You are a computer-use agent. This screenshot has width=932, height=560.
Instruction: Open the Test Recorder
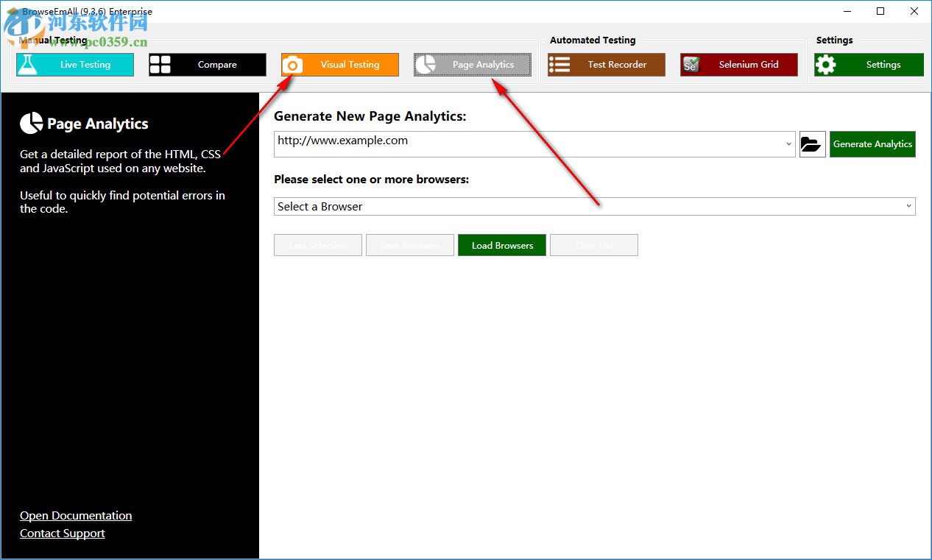coord(607,65)
